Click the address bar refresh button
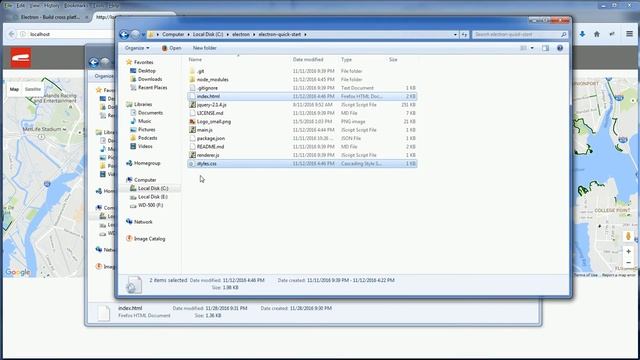Screen dimensions: 640x360 464,35
